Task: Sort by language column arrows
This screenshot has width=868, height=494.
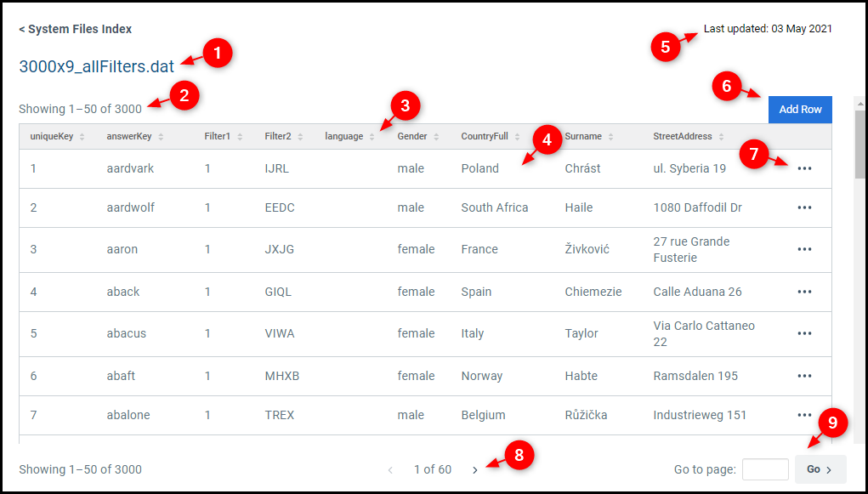Action: [x=372, y=137]
